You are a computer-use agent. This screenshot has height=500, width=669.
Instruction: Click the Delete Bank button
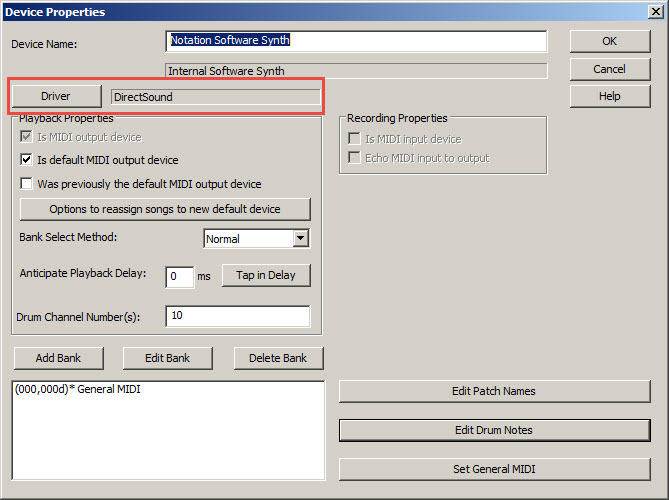(x=278, y=358)
